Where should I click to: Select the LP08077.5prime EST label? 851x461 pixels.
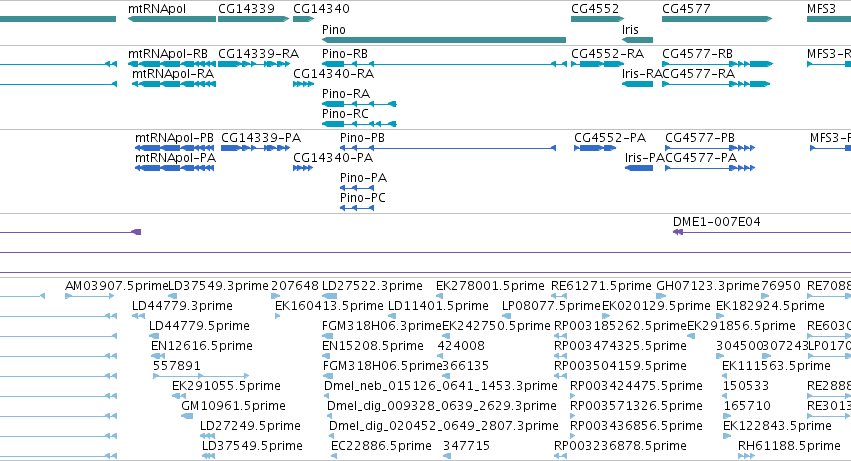coord(551,306)
